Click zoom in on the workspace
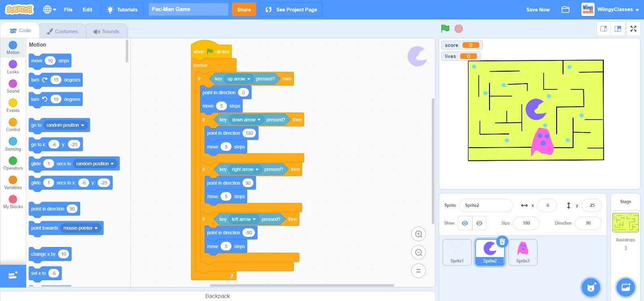 pyautogui.click(x=419, y=234)
